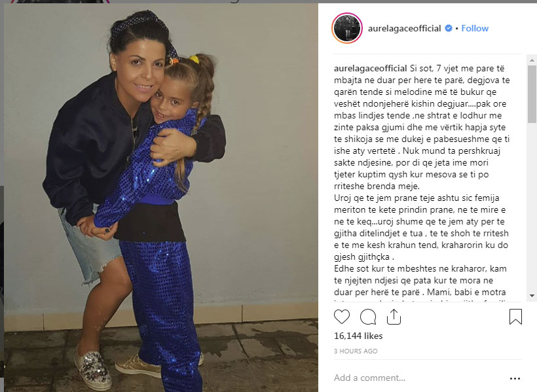Click the caption scrollbar up arrow

pos(532,60)
